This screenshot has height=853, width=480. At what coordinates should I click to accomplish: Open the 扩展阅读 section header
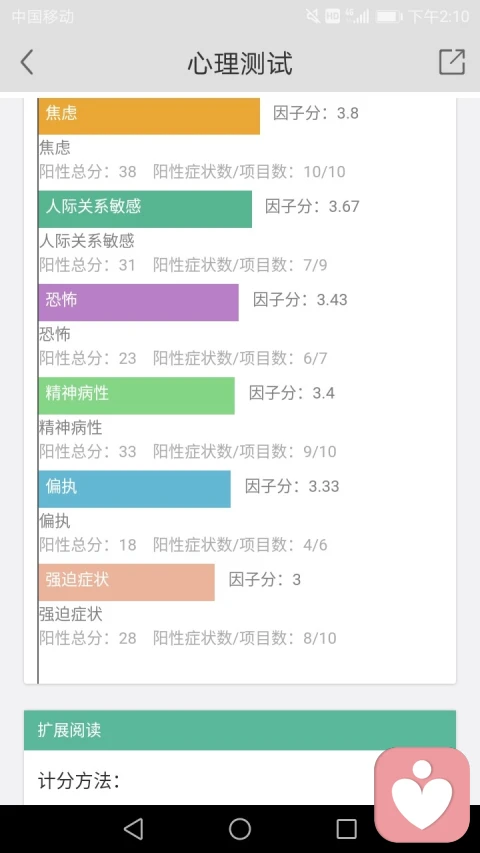click(x=240, y=730)
